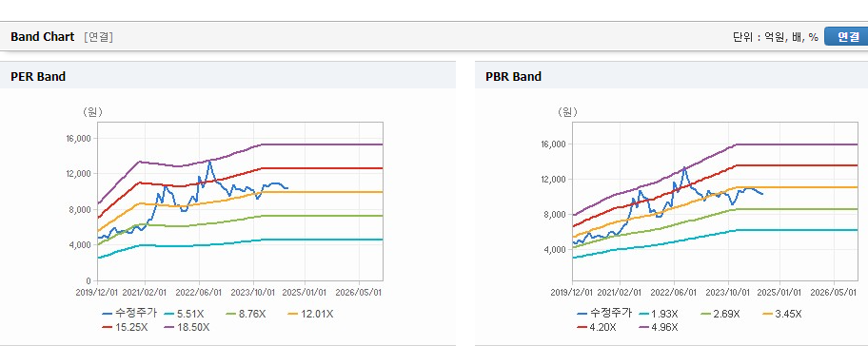
Task: Select the PBR Band panel title
Action: pyautogui.click(x=513, y=77)
